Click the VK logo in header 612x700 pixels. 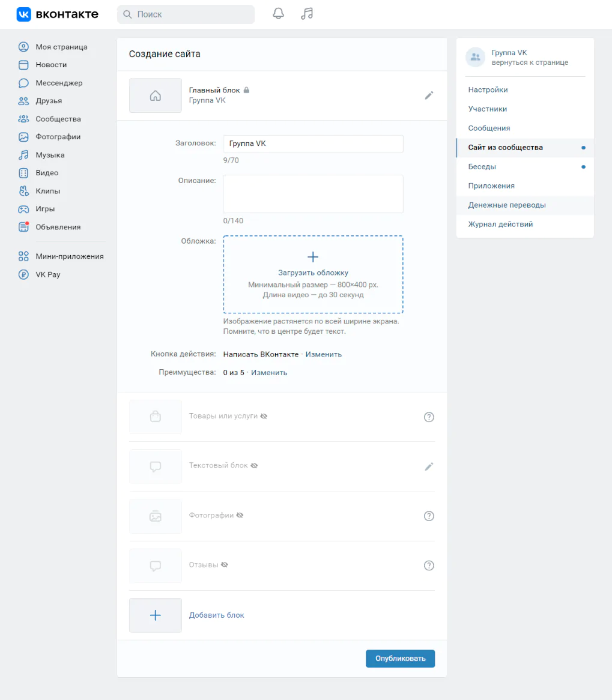click(57, 14)
